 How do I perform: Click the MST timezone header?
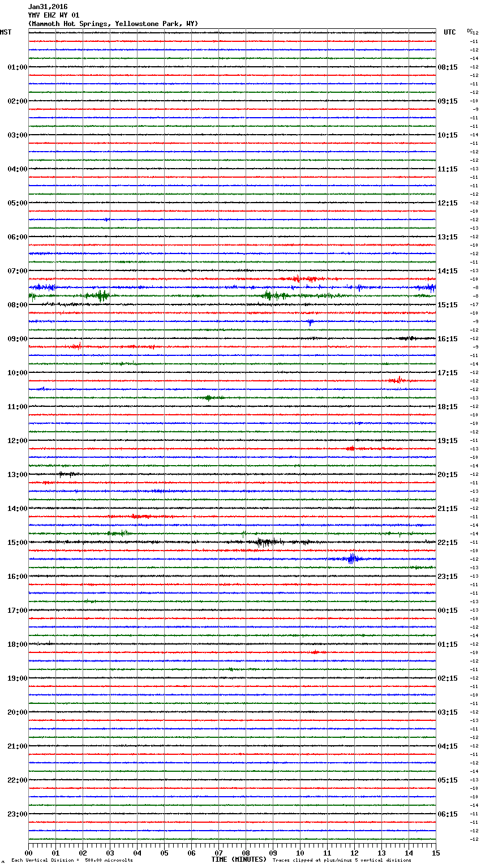pos(6,32)
